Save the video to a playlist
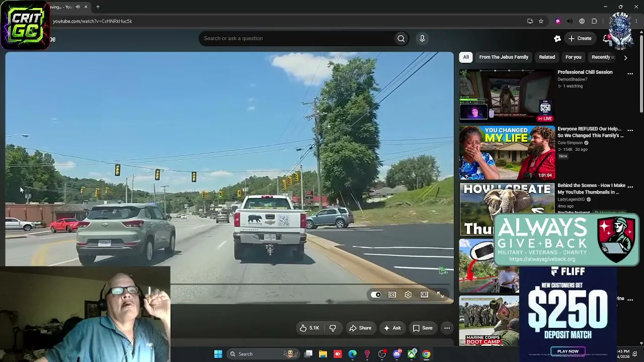Viewport: 644px width, 362px height. point(423,328)
